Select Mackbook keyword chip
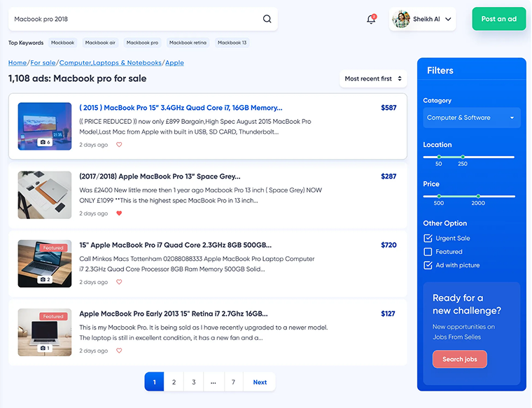 point(63,43)
